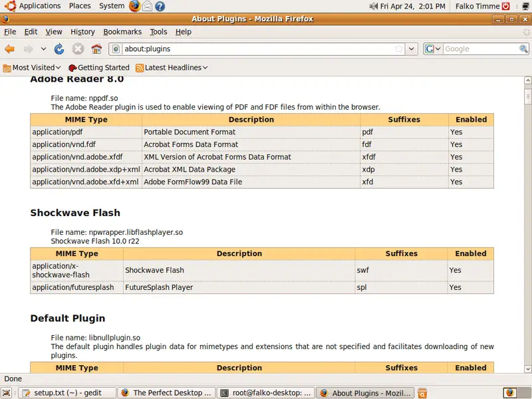
Task: Switch to the setup.txt gedit window
Action: [67, 393]
